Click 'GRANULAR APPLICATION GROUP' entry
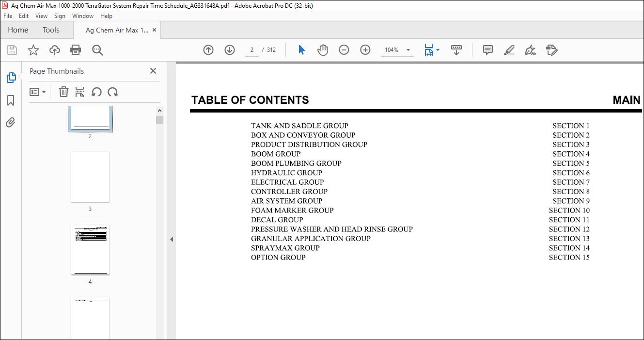644x340 pixels. click(311, 239)
